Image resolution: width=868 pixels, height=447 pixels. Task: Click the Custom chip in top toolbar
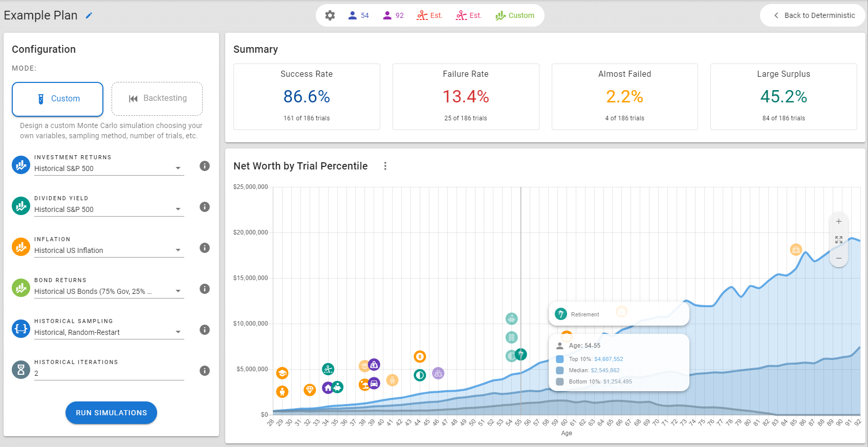515,15
